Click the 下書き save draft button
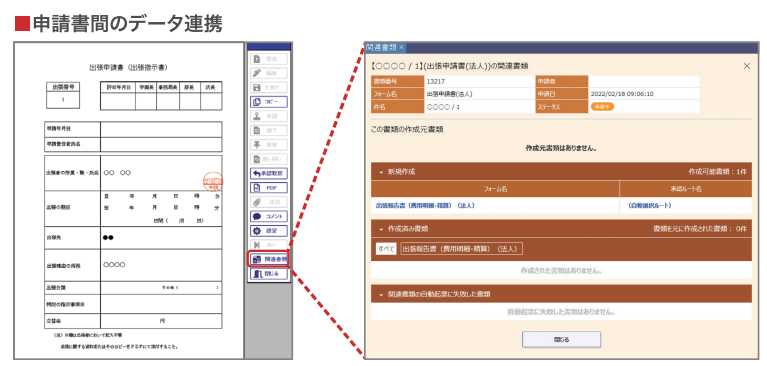 point(269,88)
